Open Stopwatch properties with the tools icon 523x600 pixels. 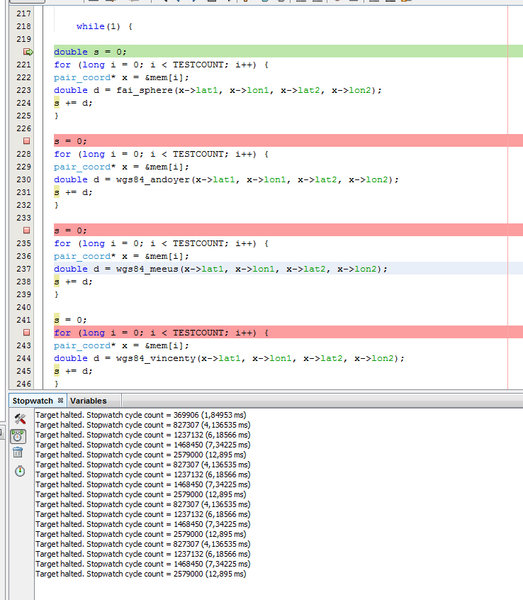[20, 419]
